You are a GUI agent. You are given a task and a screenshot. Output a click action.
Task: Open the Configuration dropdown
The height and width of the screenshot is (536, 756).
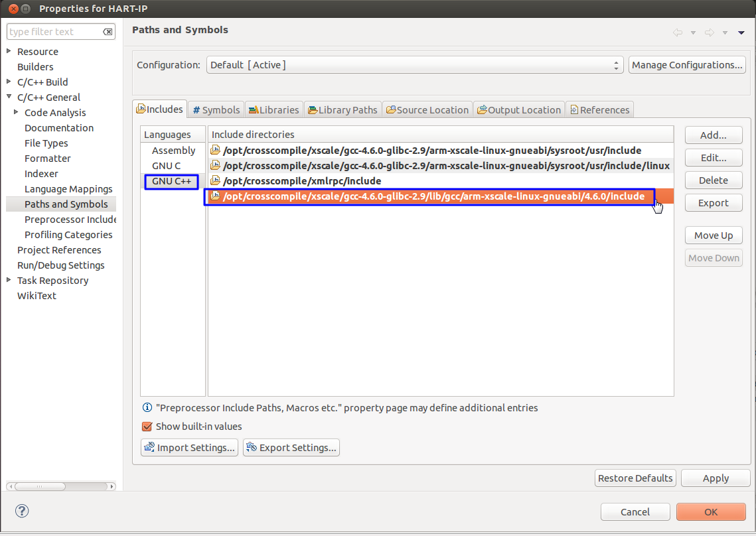click(616, 64)
